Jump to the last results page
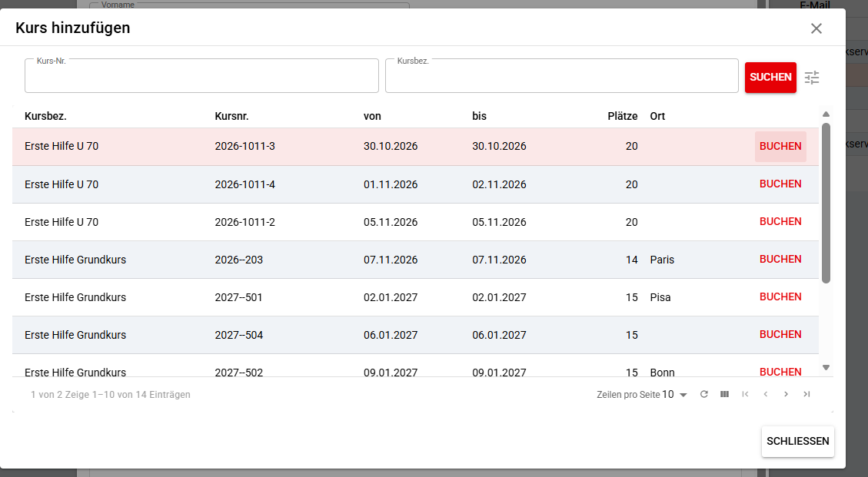Viewport: 868px width, 477px height. coord(806,395)
